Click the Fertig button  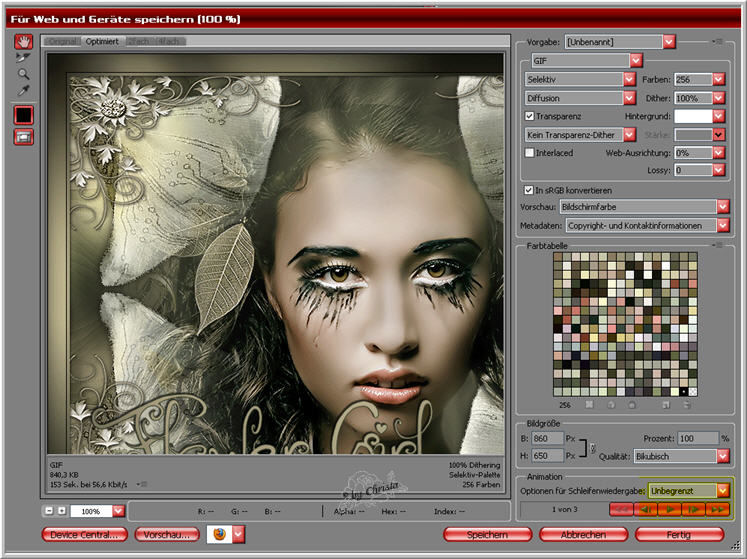point(679,535)
